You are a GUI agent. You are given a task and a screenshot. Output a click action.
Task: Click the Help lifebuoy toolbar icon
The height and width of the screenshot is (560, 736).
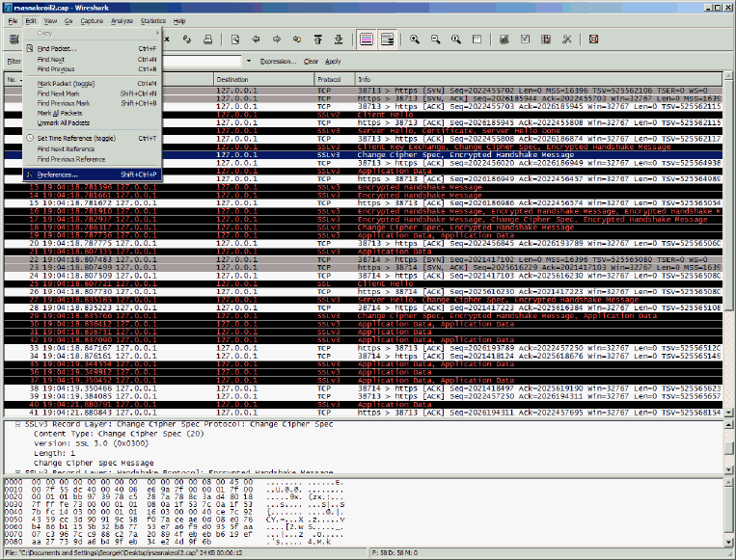pyautogui.click(x=594, y=40)
